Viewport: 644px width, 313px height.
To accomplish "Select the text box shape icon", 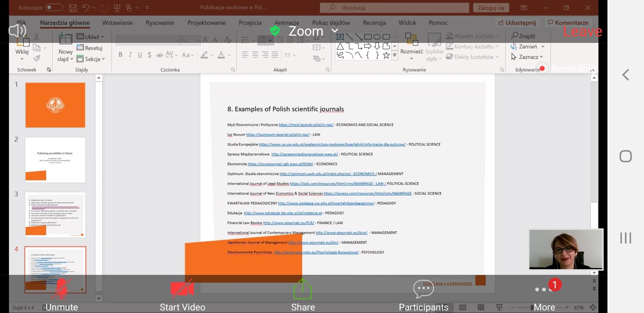I will pyautogui.click(x=340, y=37).
